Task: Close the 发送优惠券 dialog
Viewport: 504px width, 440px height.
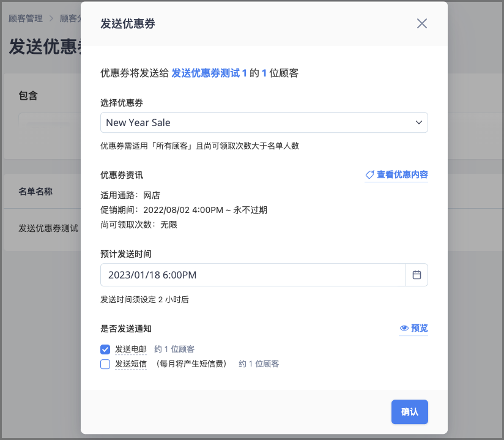Action: pyautogui.click(x=421, y=23)
